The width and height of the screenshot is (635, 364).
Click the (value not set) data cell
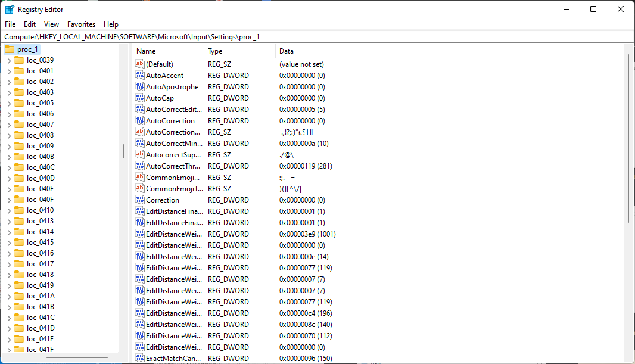(301, 64)
